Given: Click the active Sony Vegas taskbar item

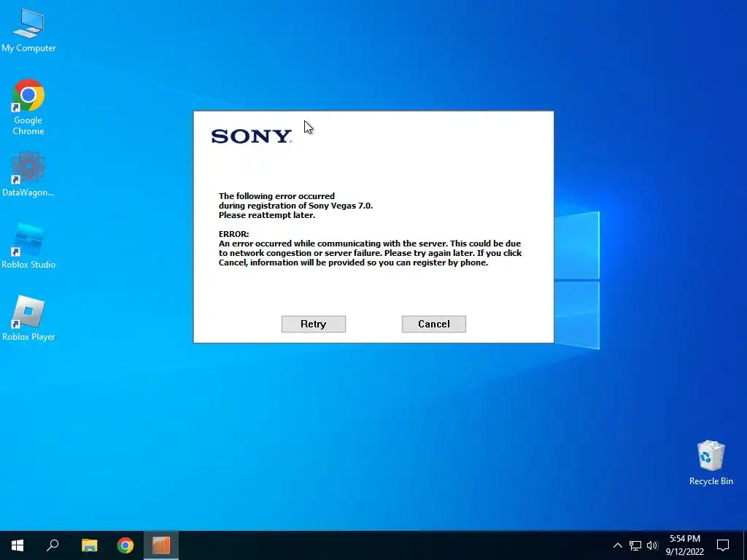Looking at the screenshot, I should pyautogui.click(x=161, y=545).
